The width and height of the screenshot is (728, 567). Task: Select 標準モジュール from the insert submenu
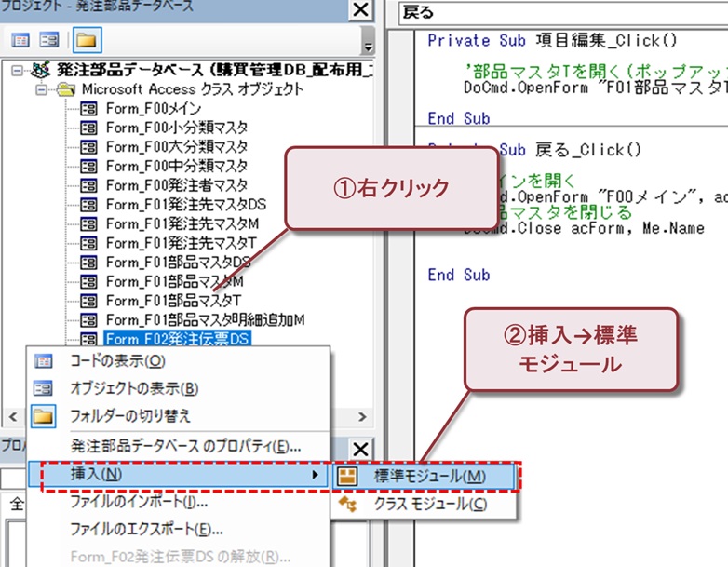(428, 476)
